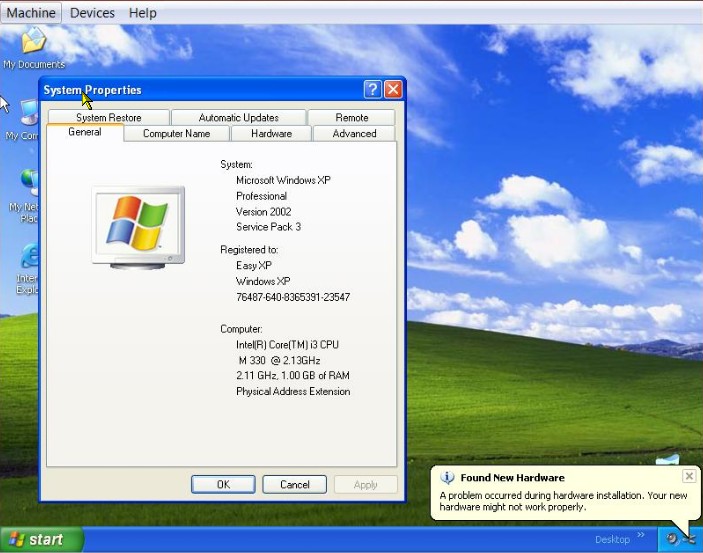
Task: Click the Found New Hardware info icon
Action: point(447,478)
